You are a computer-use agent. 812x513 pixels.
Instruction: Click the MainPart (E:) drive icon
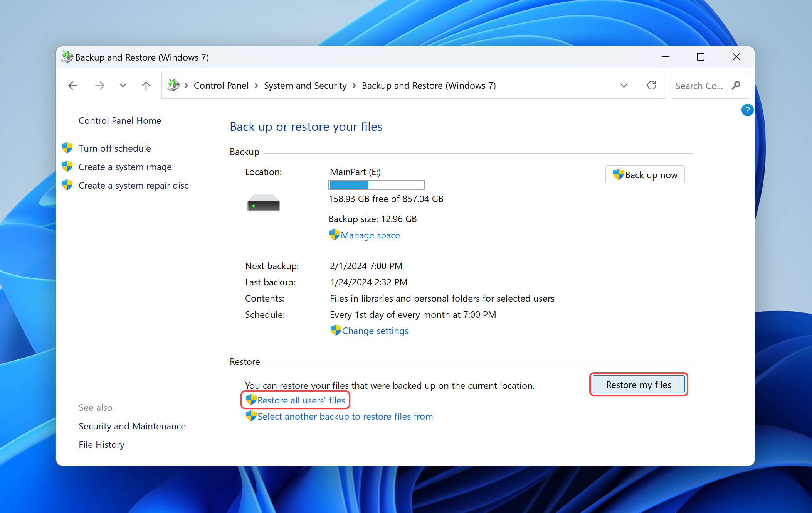(x=264, y=203)
